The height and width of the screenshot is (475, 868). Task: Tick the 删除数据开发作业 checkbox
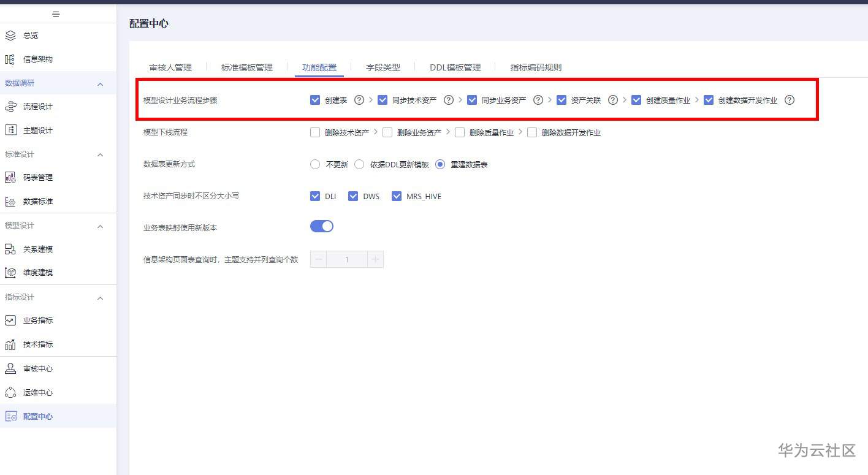532,132
